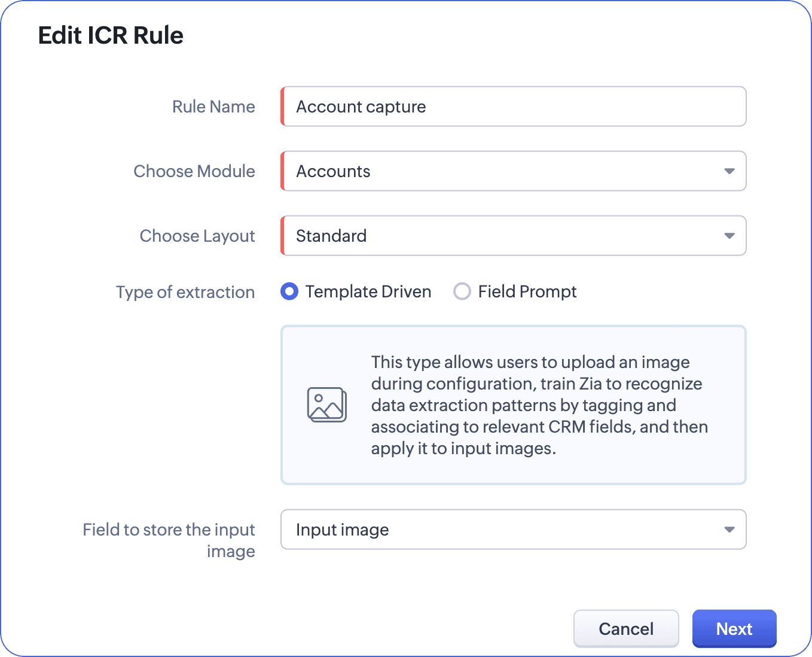Click the Type of extraction label
Screen dimensions: 812x657
click(x=185, y=292)
